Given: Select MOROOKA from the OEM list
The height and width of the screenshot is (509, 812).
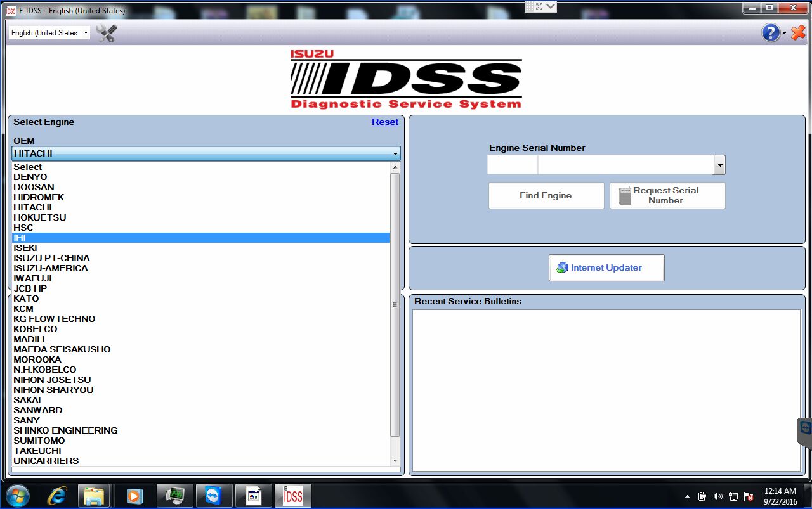Looking at the screenshot, I should click(x=200, y=359).
